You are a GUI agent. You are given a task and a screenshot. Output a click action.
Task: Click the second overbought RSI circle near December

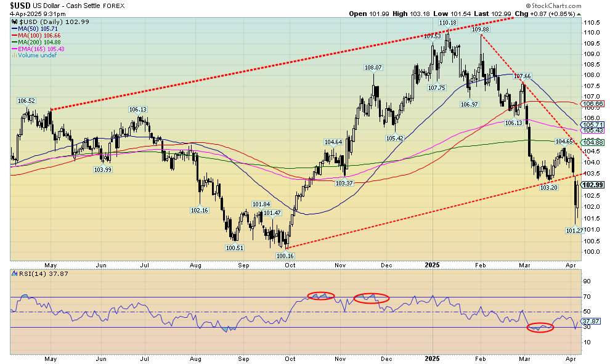pyautogui.click(x=371, y=298)
